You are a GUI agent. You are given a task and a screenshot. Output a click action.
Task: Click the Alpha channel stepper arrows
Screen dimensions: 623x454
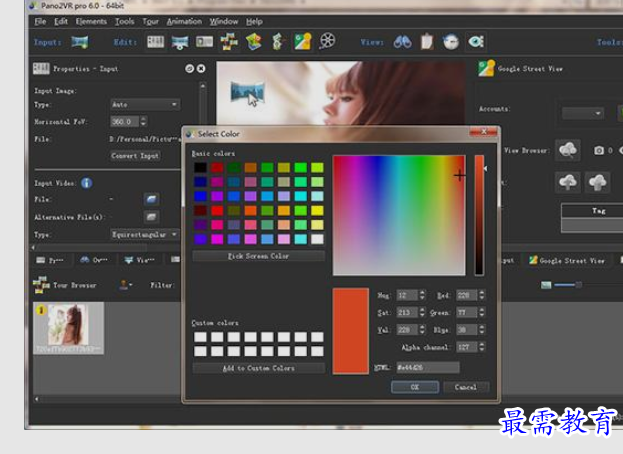(x=482, y=347)
